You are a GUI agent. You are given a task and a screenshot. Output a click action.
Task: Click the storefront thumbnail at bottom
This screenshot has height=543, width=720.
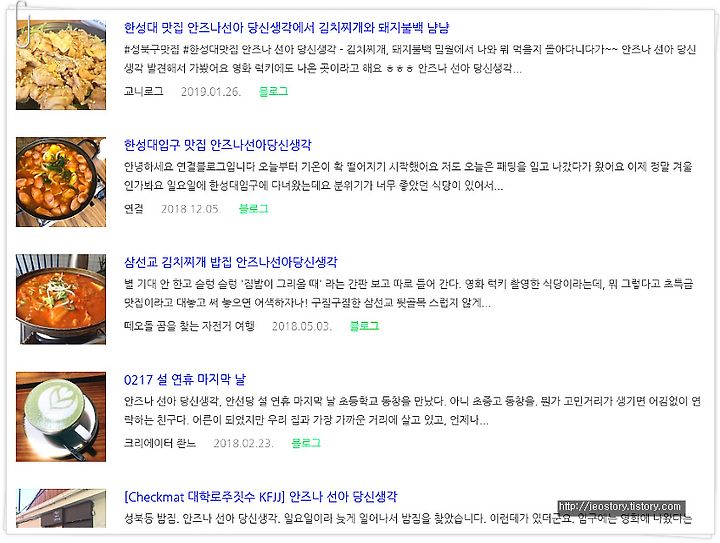61,508
